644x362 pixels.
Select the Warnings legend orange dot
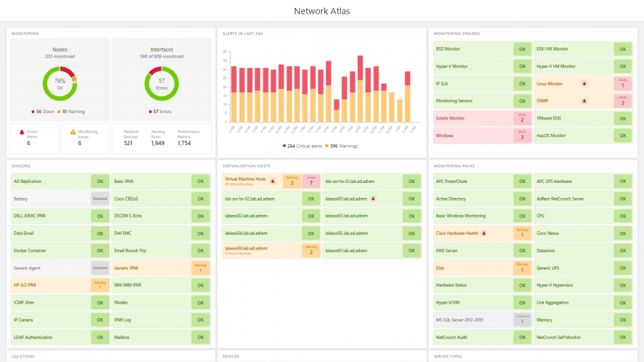click(326, 146)
